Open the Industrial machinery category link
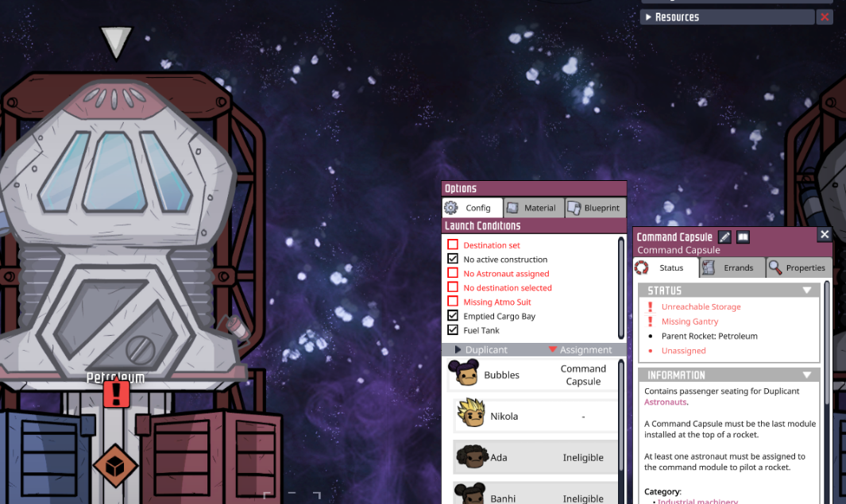Viewport: 846px width, 504px height. 697,501
